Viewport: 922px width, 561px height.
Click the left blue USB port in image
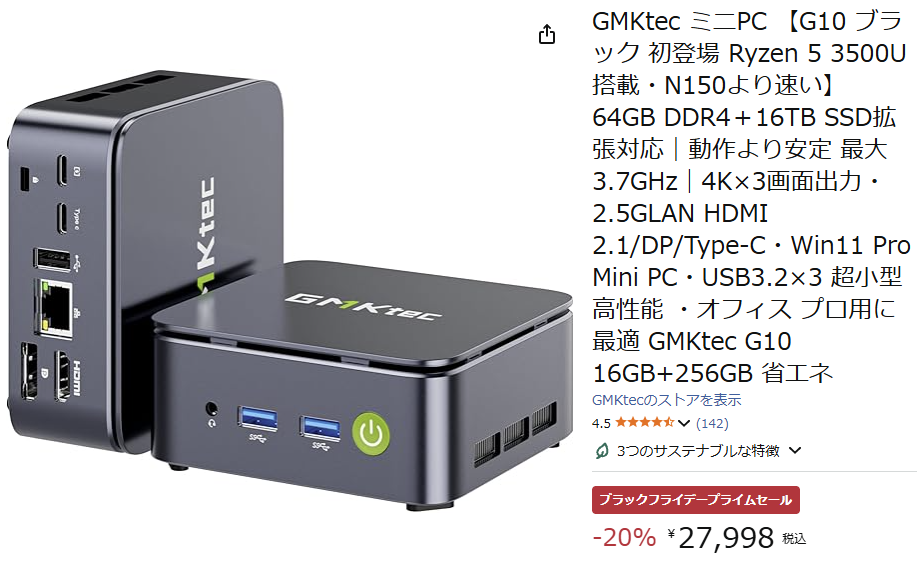(x=258, y=419)
